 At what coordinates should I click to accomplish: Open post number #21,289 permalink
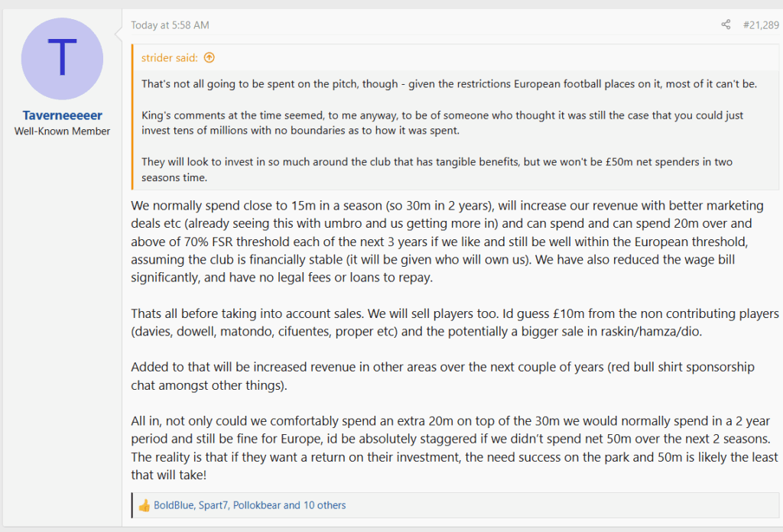coord(761,25)
